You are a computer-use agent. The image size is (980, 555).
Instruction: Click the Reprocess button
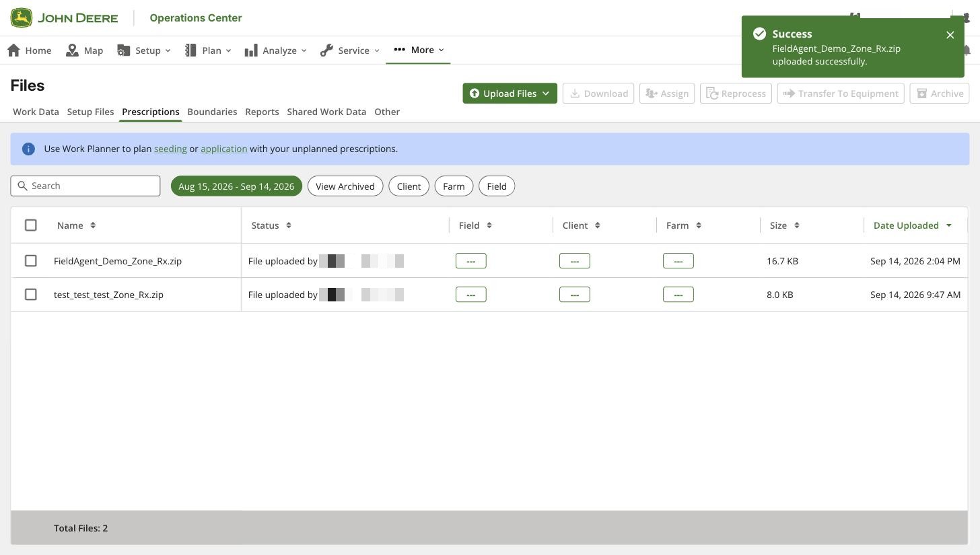[x=736, y=94]
